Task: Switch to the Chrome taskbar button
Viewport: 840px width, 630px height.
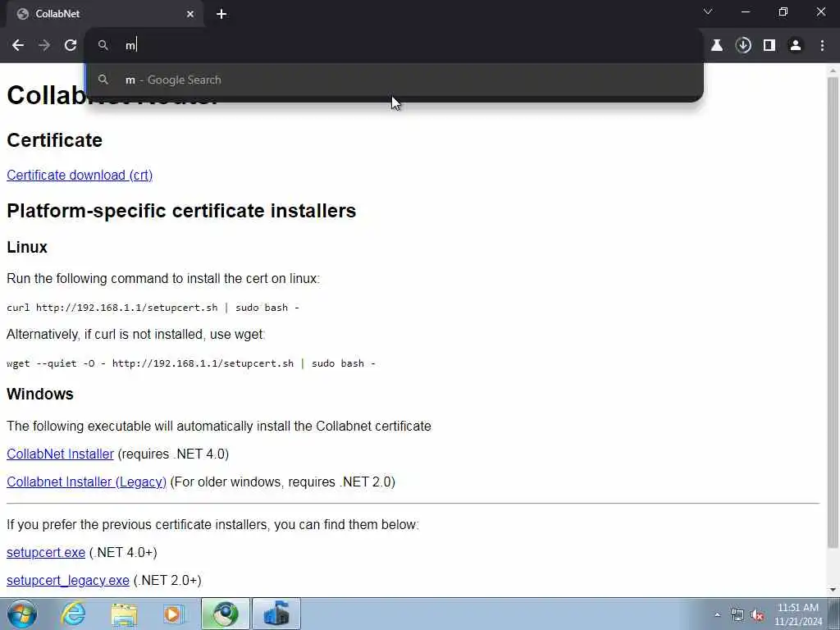Action: tap(226, 614)
